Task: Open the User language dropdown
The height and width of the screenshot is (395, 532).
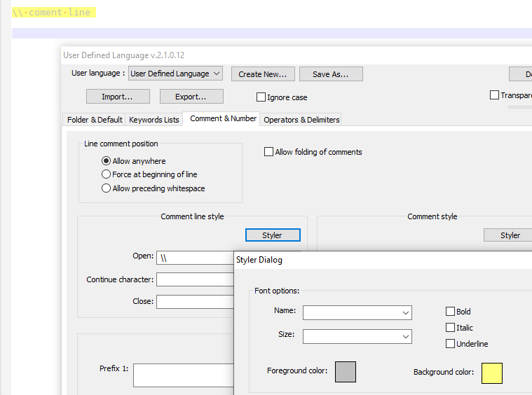Action: (175, 74)
